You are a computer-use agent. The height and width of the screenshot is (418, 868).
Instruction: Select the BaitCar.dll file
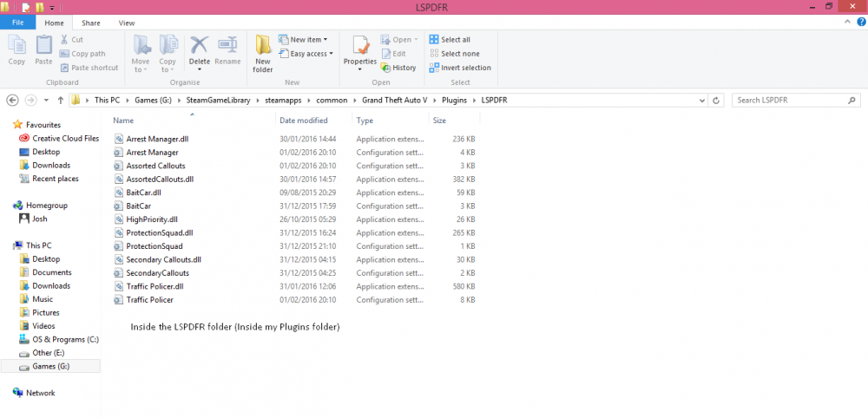tap(137, 193)
